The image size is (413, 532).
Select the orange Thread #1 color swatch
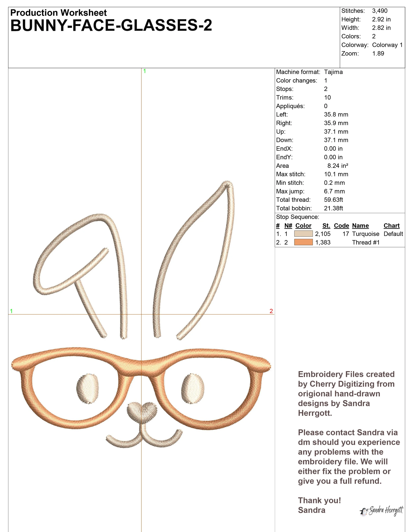tap(303, 242)
